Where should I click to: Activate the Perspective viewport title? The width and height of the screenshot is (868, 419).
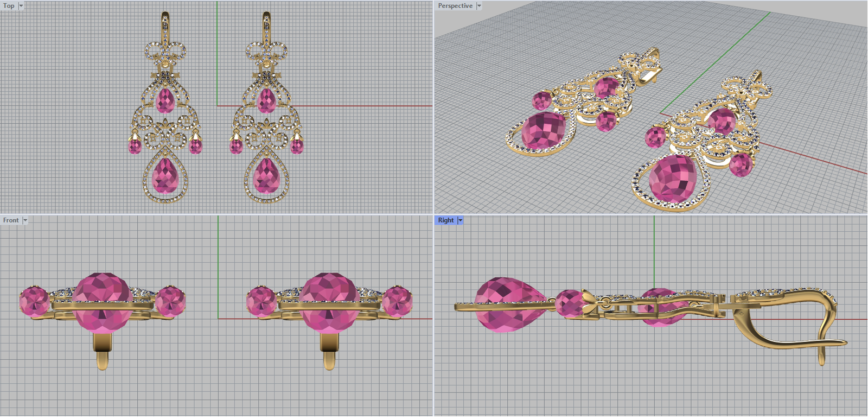click(x=455, y=6)
